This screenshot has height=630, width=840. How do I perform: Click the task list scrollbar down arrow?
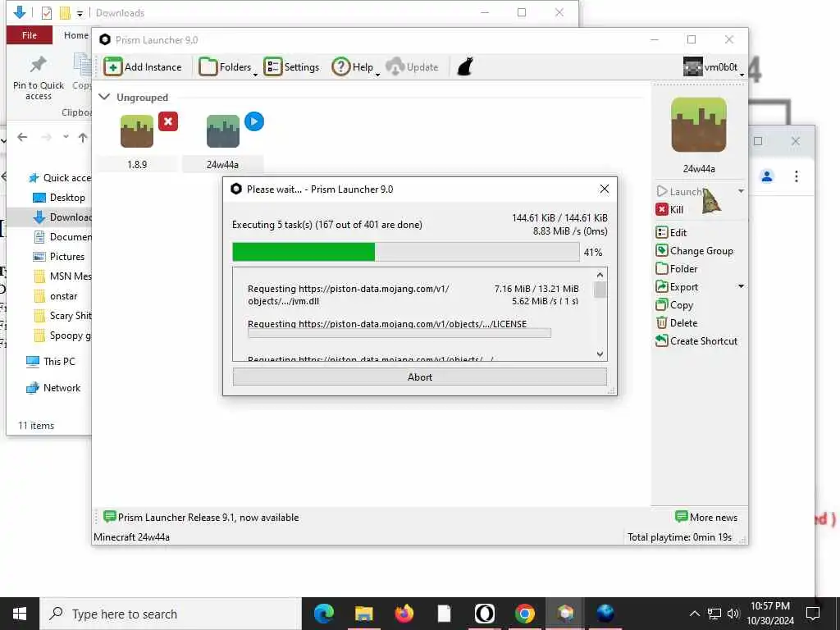coord(600,354)
